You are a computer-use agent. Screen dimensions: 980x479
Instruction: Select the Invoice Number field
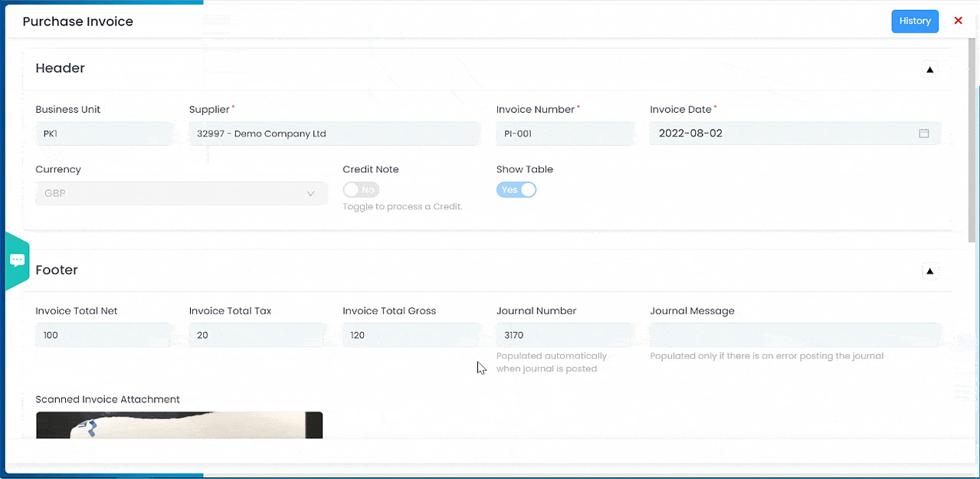[565, 133]
